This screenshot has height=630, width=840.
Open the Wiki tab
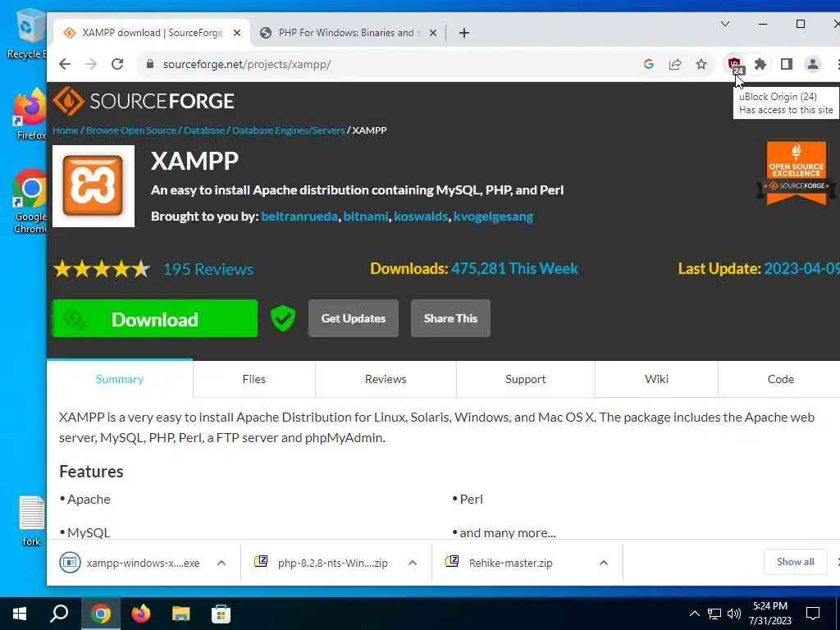(x=656, y=379)
